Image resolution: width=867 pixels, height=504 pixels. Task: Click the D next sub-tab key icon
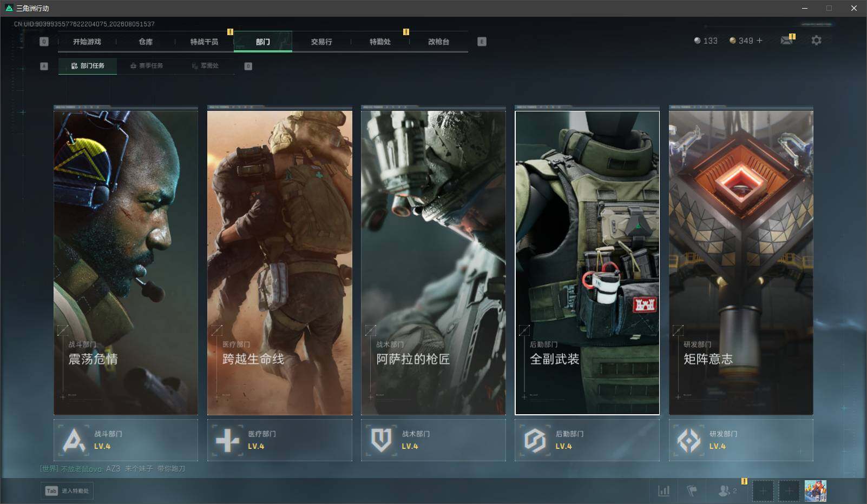point(248,66)
